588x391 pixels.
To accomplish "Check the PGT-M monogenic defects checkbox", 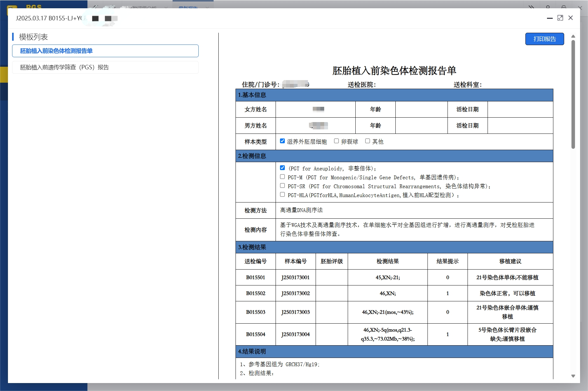I will 282,176.
